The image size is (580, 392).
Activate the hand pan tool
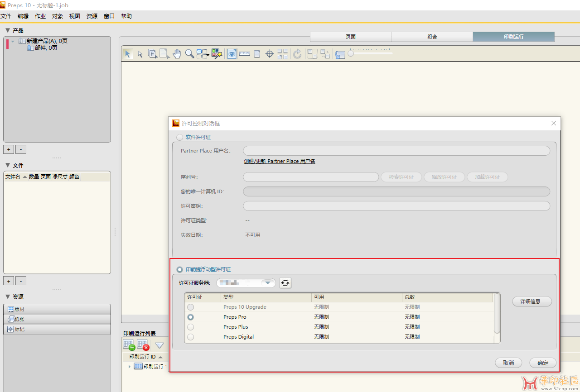click(177, 54)
